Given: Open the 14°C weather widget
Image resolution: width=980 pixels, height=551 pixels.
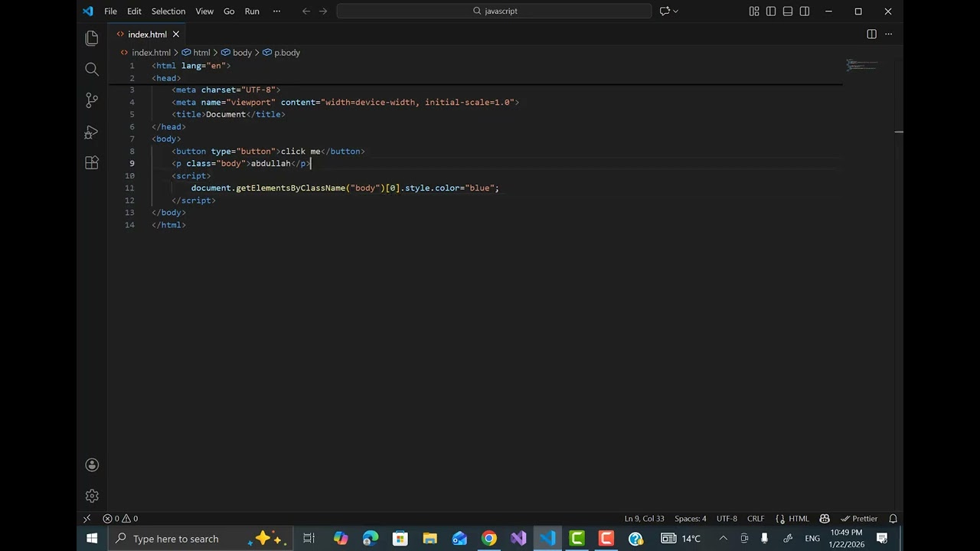Looking at the screenshot, I should point(681,539).
